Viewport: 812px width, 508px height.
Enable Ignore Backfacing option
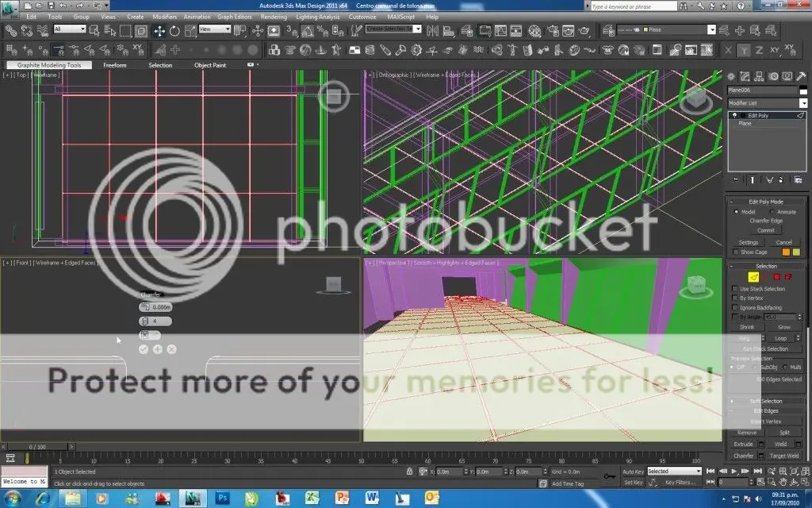tap(733, 307)
